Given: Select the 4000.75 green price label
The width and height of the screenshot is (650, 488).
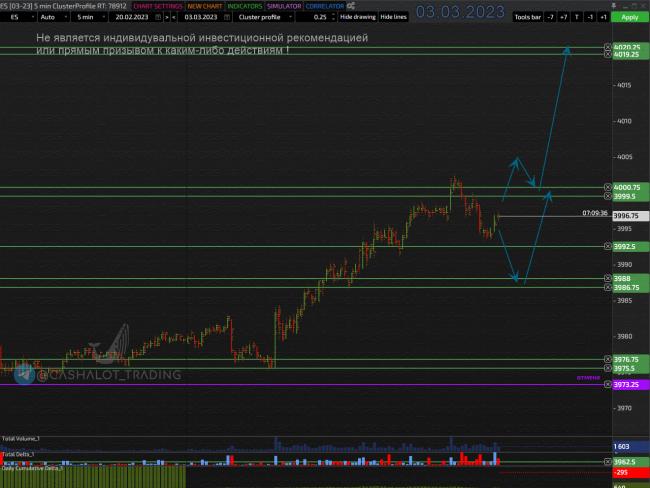Looking at the screenshot, I should [631, 187].
